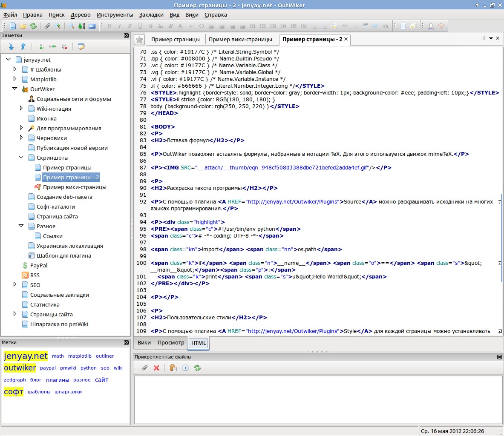
Task: Click the star bookmark button beside tabs
Action: [x=139, y=40]
